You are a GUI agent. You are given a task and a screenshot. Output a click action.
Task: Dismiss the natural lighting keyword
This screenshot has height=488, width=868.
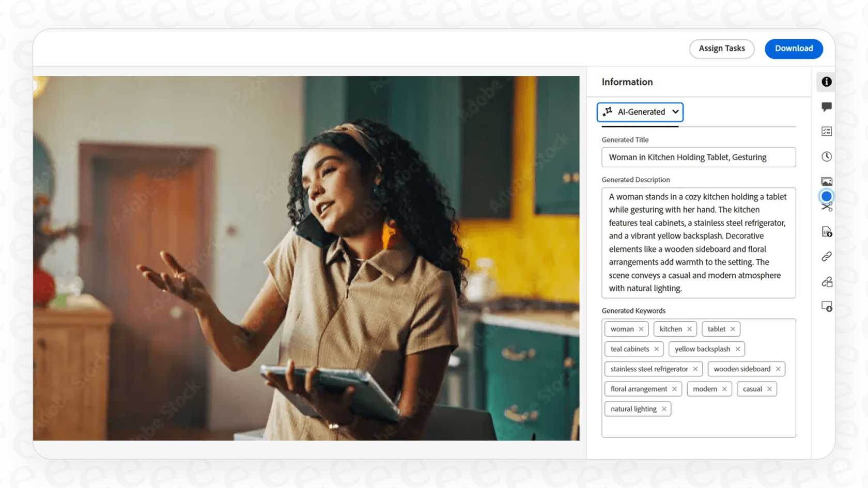(x=664, y=408)
